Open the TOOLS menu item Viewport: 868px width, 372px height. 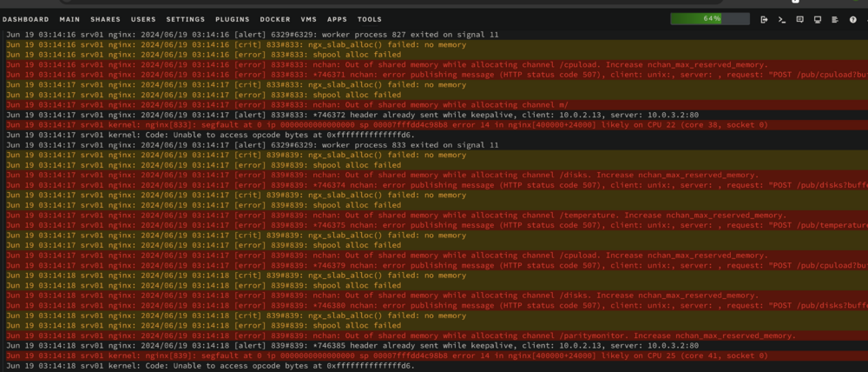(369, 19)
